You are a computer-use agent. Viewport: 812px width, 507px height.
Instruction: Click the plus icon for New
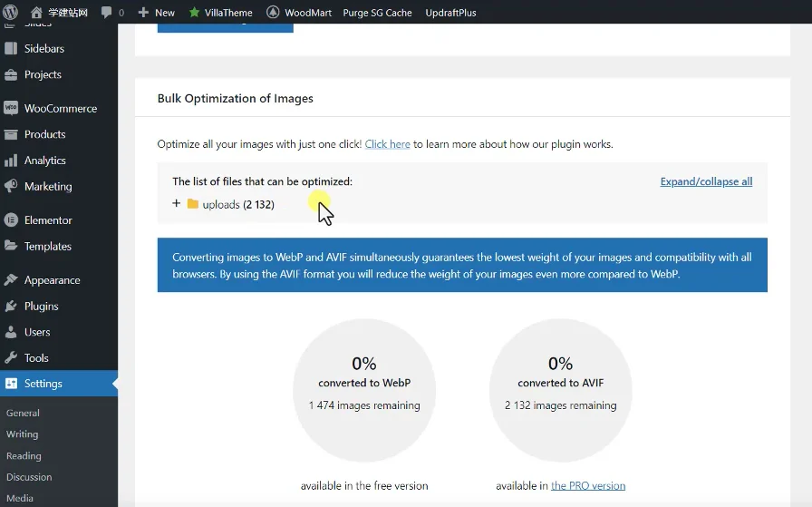[x=143, y=13]
